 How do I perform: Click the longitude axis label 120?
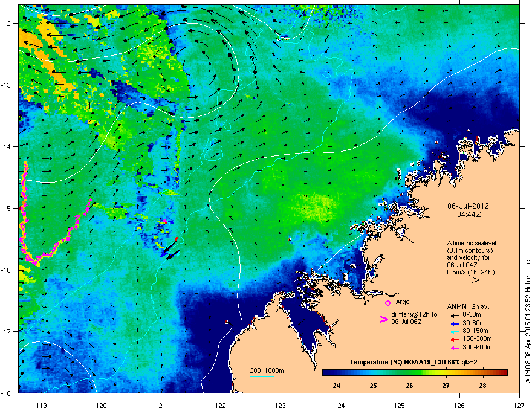tap(102, 406)
